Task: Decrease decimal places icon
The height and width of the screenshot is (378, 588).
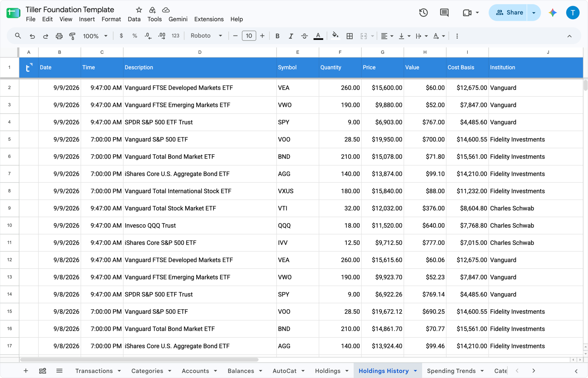Action: pos(148,36)
